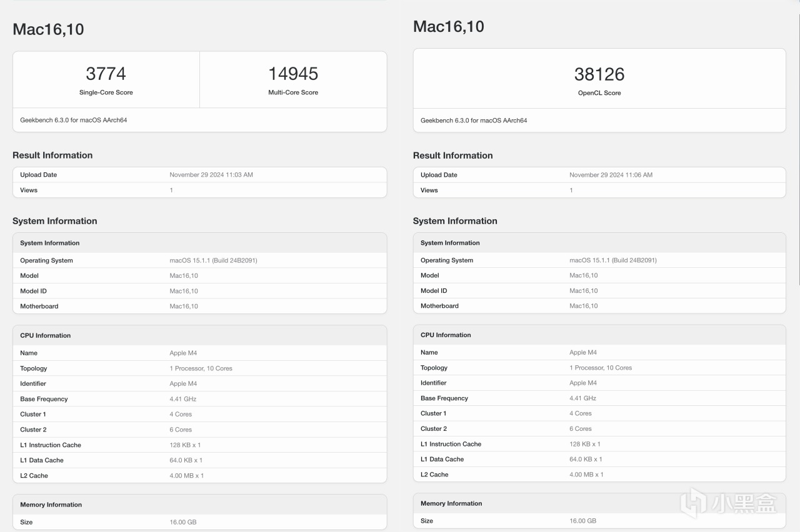
Task: Select the L1 Data Cache value on the OpenCL page
Action: coord(586,459)
